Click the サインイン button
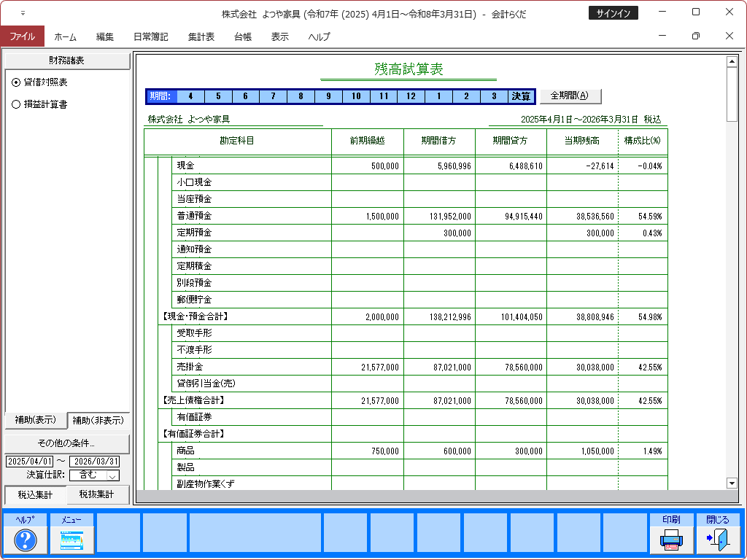Image resolution: width=747 pixels, height=560 pixels. pos(613,13)
